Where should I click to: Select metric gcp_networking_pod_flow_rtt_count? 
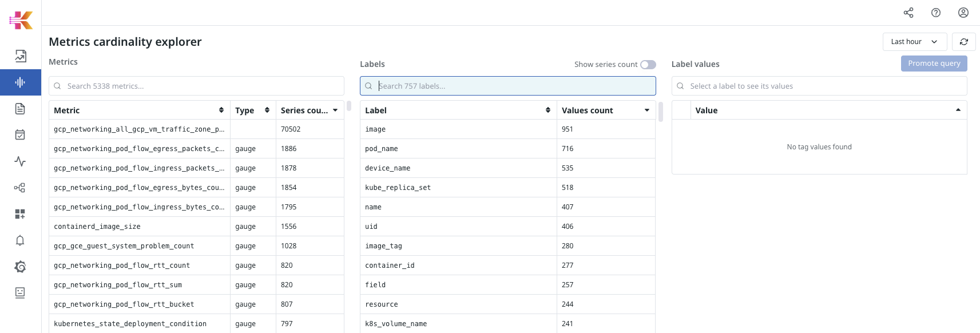point(122,265)
